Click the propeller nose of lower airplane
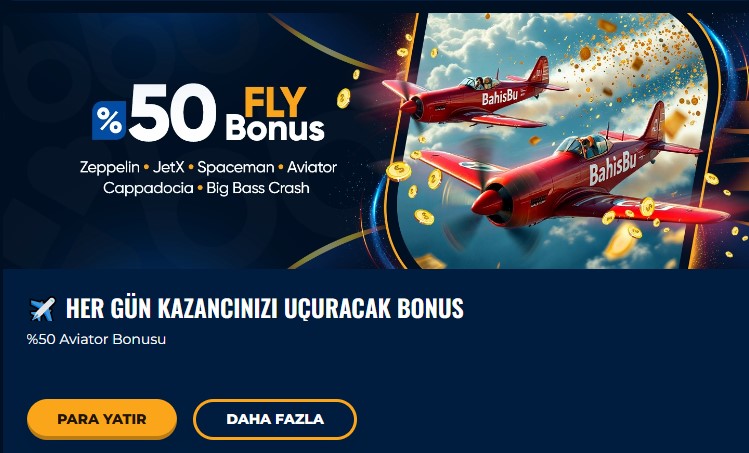The image size is (749, 453). [x=491, y=206]
